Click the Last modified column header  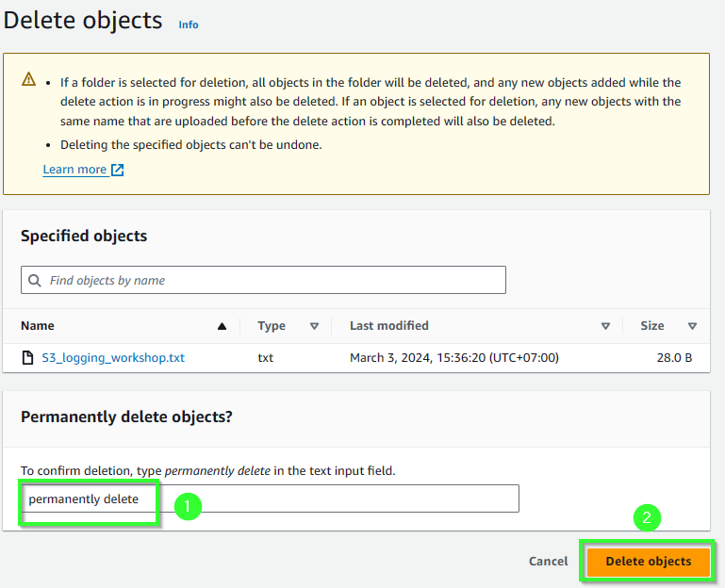click(x=388, y=326)
